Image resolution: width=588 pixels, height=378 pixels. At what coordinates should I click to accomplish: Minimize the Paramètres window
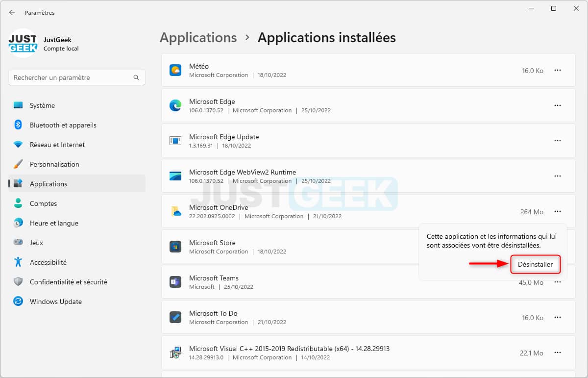(x=531, y=8)
